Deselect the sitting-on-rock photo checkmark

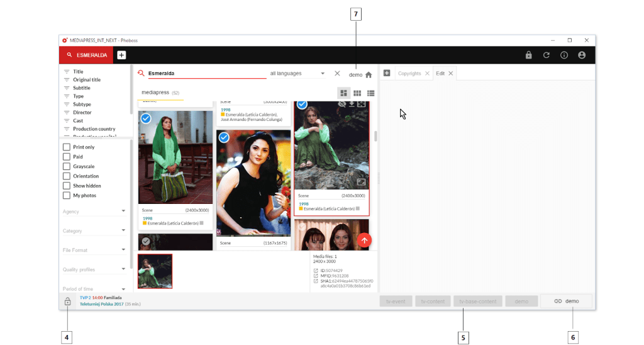pos(302,105)
